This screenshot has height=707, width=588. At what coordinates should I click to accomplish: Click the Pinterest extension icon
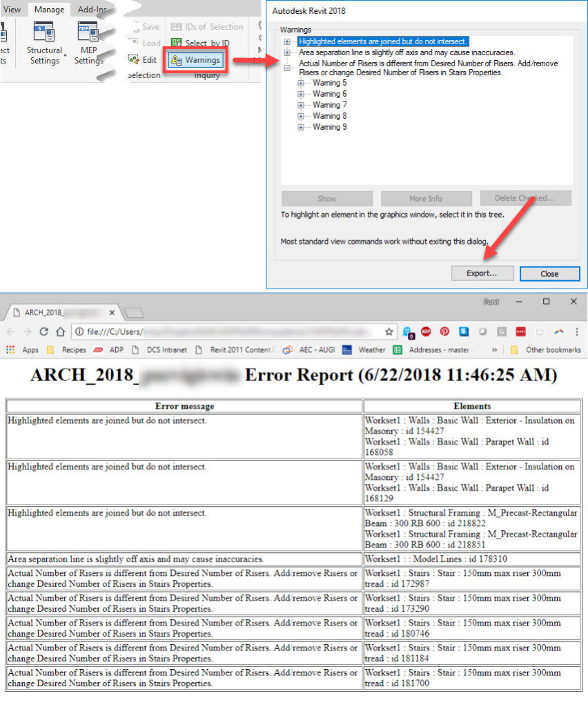coord(444,332)
